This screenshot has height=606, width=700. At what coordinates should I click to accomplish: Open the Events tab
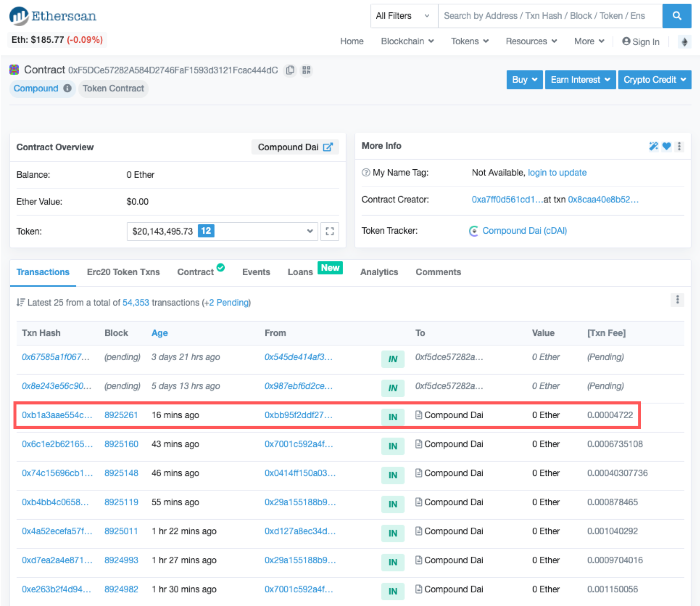click(256, 272)
